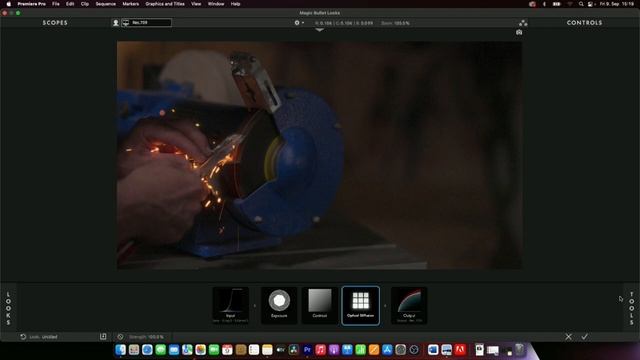
Task: Save the look with the save icon
Action: click(x=103, y=336)
